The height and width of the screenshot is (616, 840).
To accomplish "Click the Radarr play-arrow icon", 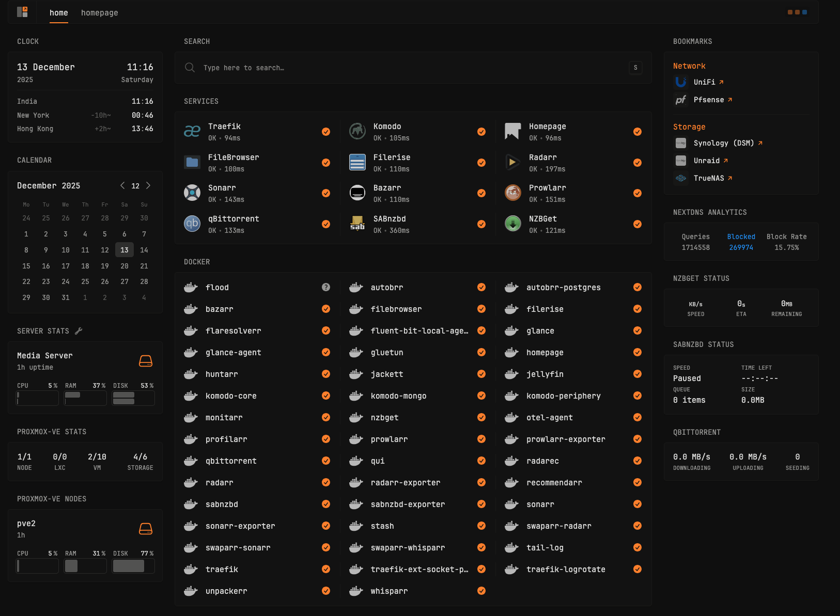I will tap(513, 163).
